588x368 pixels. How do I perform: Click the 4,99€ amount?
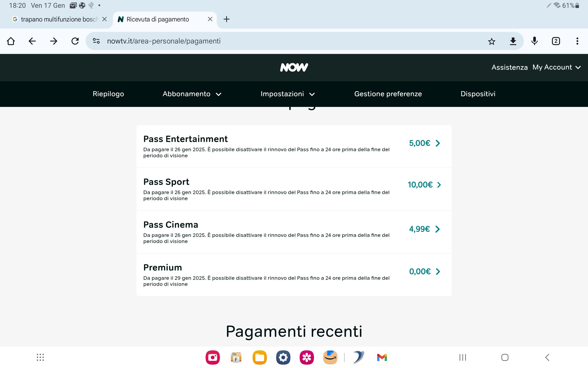coord(419,229)
